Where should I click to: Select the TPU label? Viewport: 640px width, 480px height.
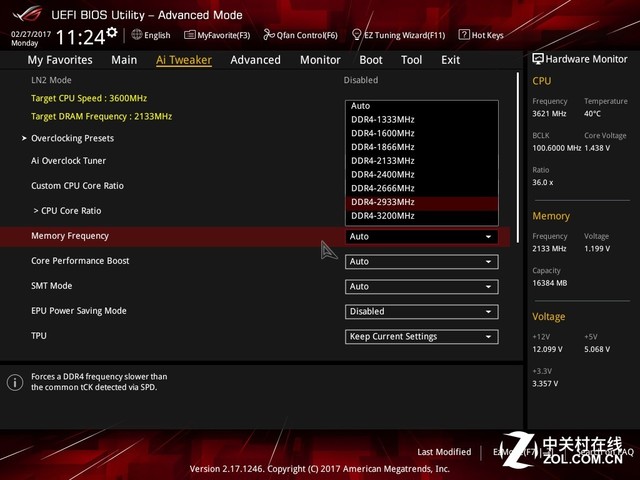pos(39,336)
